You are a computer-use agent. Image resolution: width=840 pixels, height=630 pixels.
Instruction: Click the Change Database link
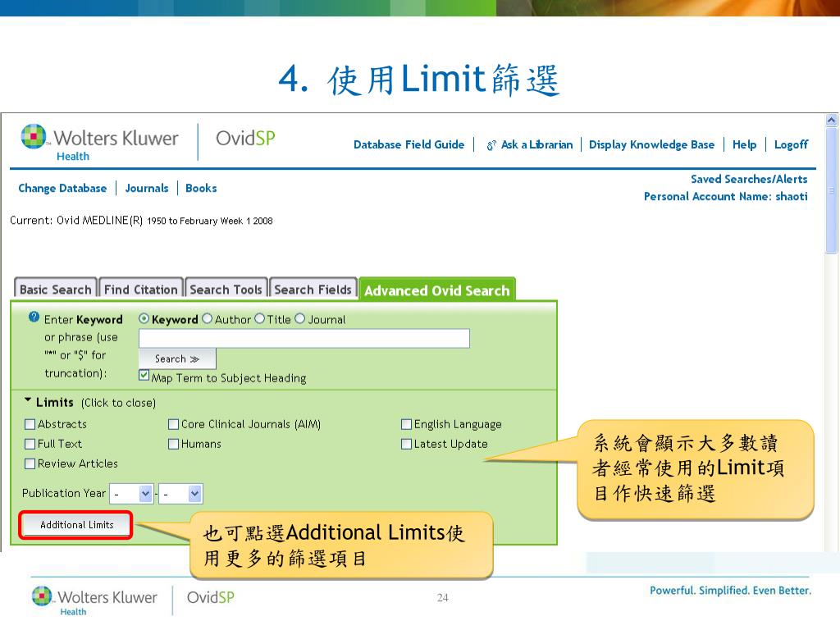(62, 189)
